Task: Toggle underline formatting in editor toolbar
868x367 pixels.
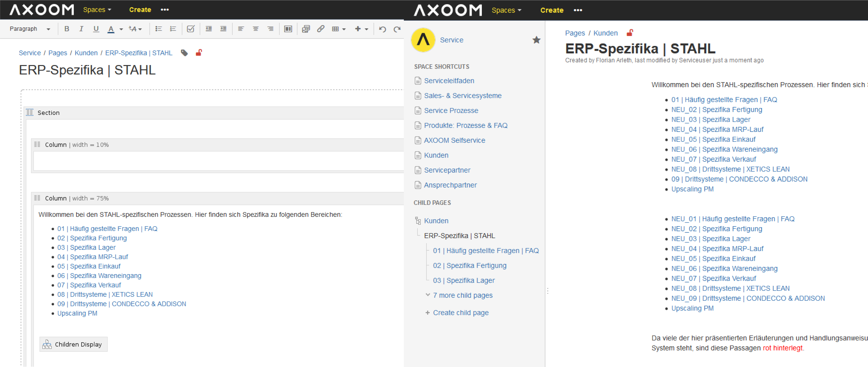Action: (x=96, y=29)
